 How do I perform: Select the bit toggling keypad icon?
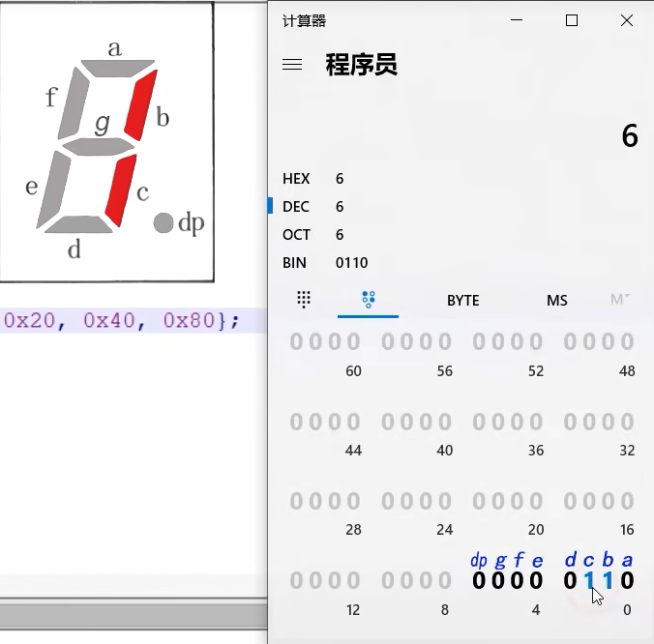368,300
